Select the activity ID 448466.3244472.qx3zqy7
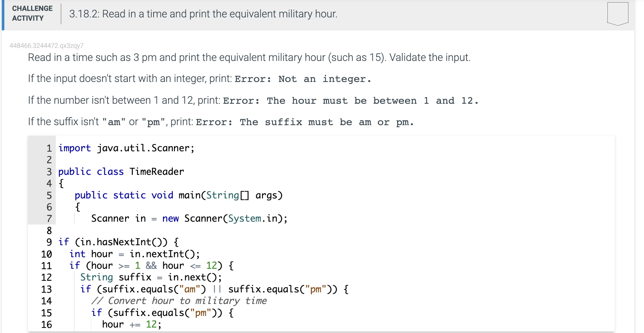 coord(47,46)
